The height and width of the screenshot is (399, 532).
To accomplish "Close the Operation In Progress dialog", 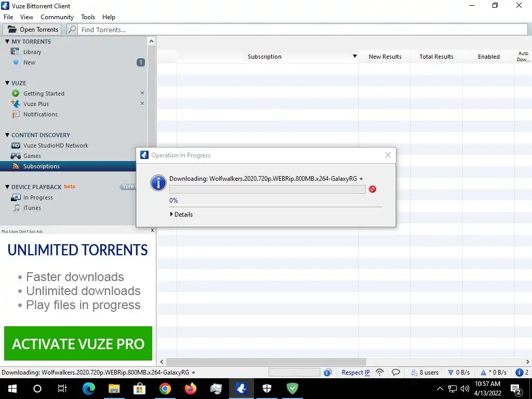I will coord(388,155).
